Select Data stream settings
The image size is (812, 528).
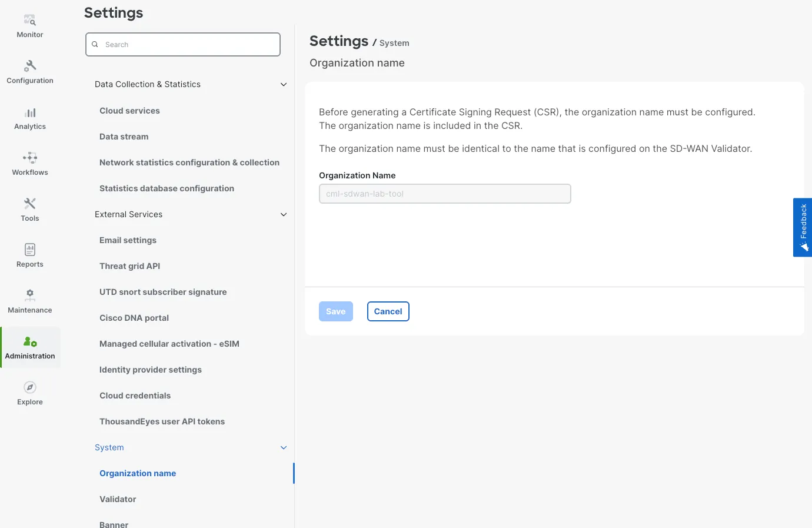tap(124, 137)
